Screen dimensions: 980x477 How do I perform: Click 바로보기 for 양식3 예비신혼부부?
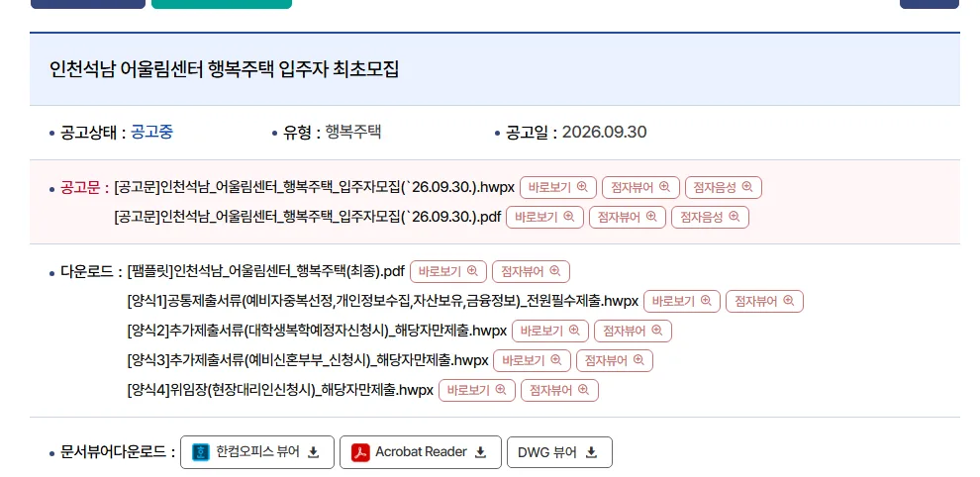tap(532, 361)
